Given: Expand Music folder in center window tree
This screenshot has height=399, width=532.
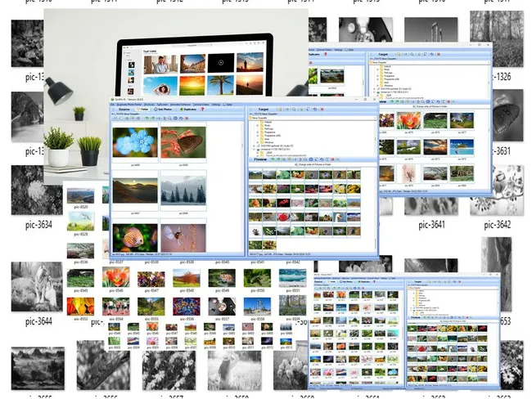Looking at the screenshot, I should [x=258, y=125].
